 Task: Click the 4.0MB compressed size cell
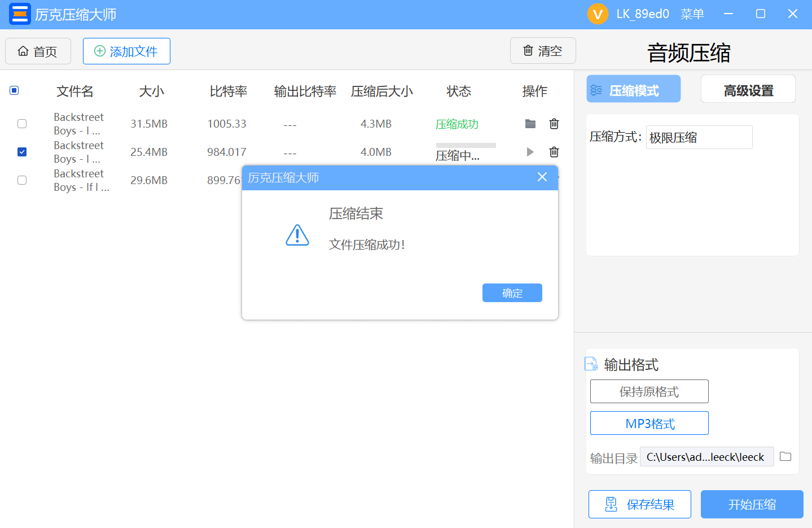(376, 152)
